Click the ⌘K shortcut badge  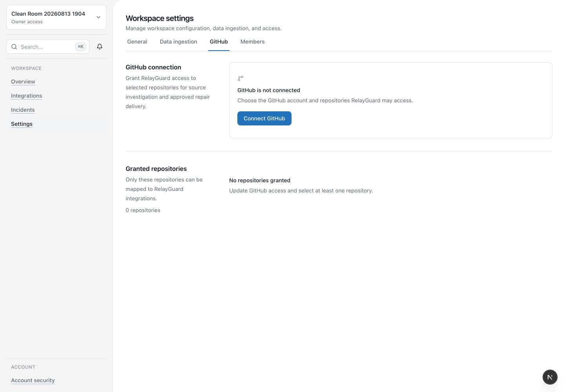point(80,47)
